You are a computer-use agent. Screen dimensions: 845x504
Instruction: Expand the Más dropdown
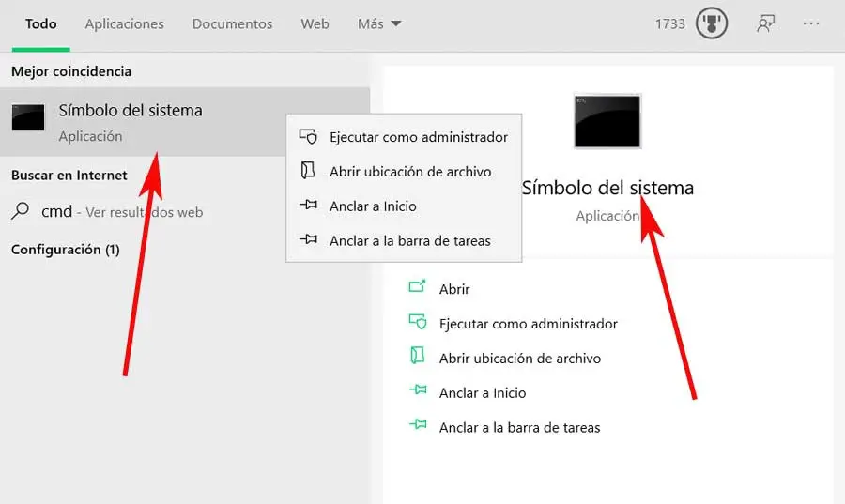pos(379,23)
